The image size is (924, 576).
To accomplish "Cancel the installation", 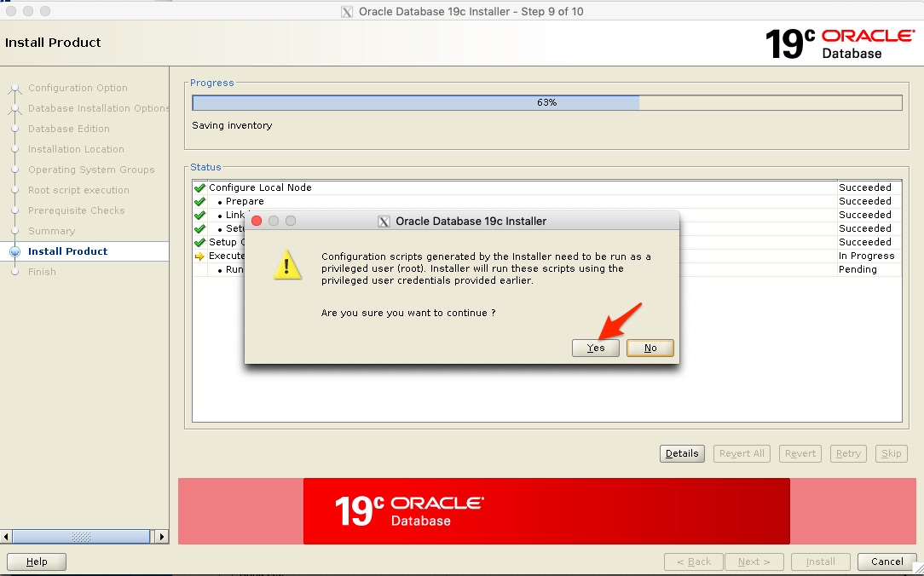I will (886, 562).
